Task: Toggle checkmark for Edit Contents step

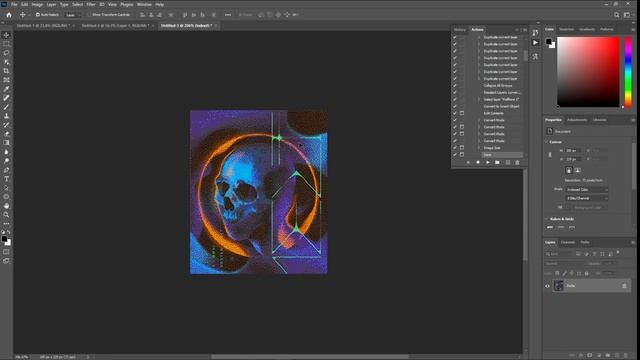Action: coord(455,113)
